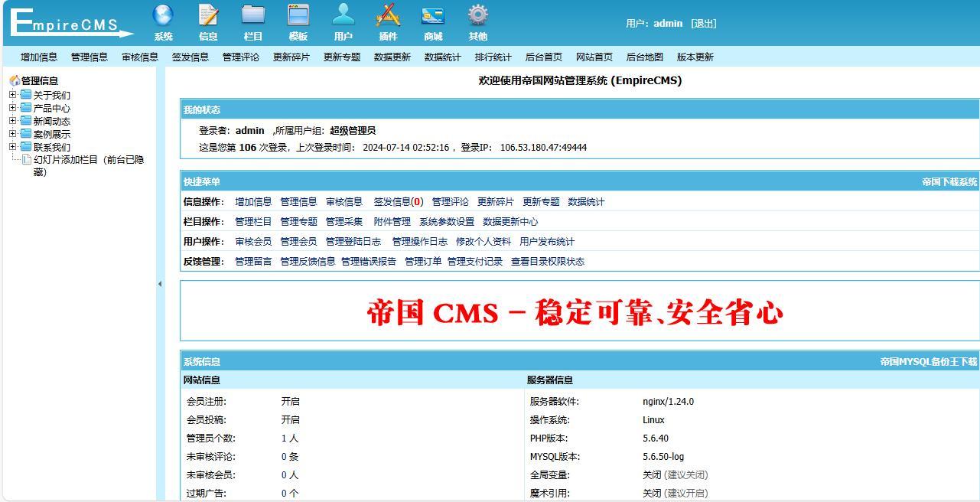Open 管理错误报告 in quick menu
The width and height of the screenshot is (980, 502).
pyautogui.click(x=369, y=262)
